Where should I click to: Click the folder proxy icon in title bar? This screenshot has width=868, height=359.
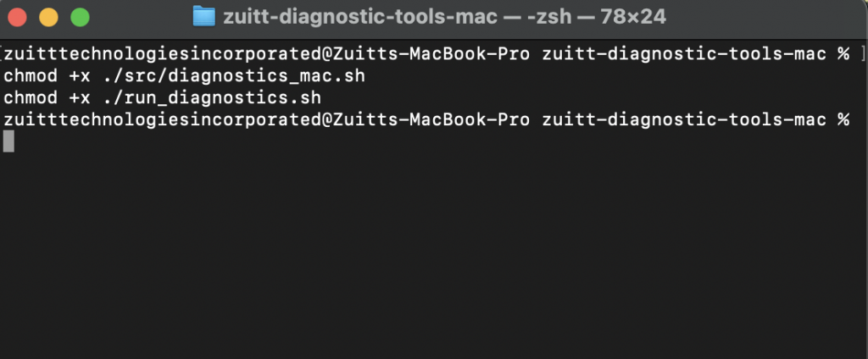point(204,16)
